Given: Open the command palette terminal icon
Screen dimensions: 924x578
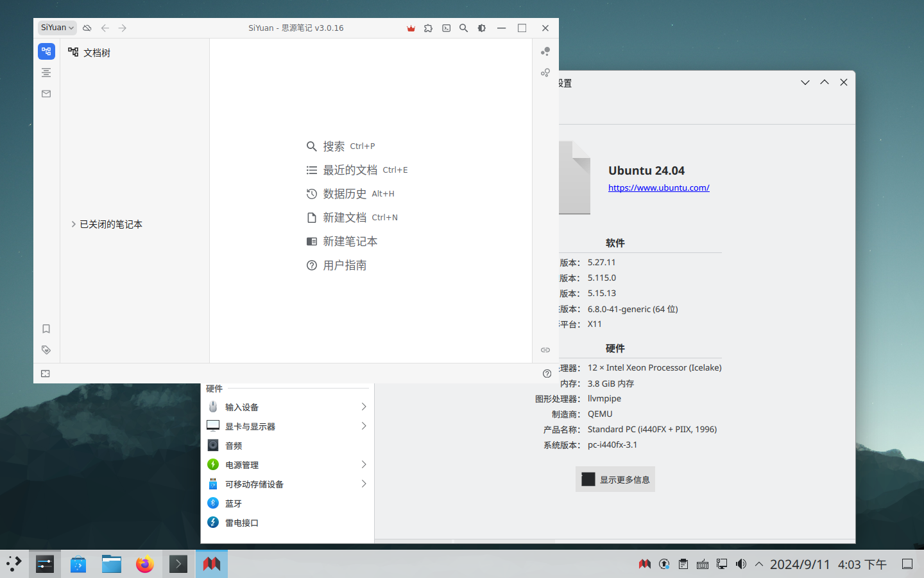Looking at the screenshot, I should click(447, 28).
